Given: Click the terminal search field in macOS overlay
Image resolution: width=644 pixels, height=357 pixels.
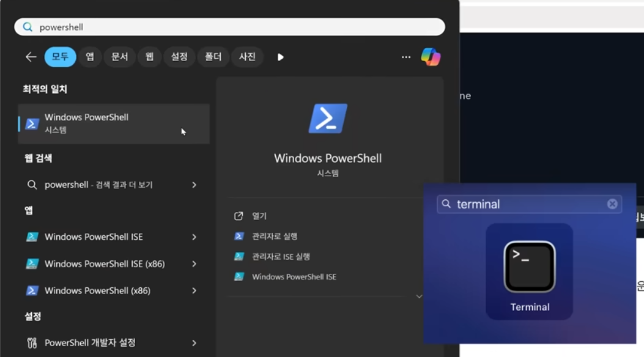Looking at the screenshot, I should (x=529, y=204).
